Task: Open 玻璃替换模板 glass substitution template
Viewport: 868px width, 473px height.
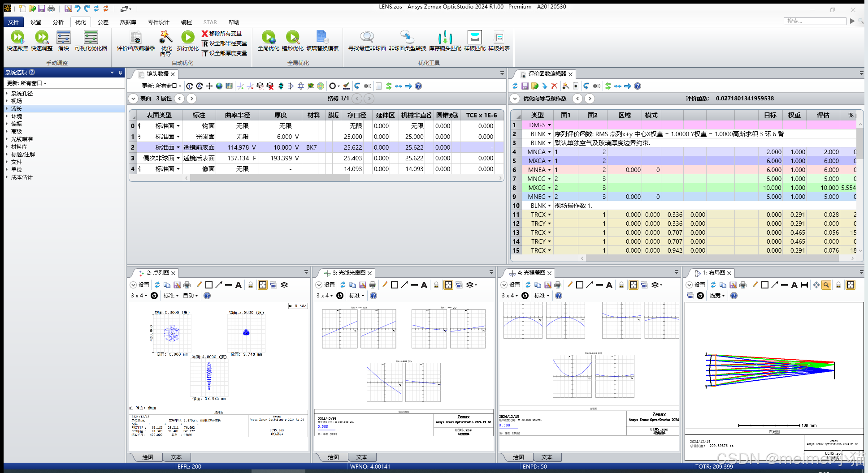Action: (x=322, y=41)
